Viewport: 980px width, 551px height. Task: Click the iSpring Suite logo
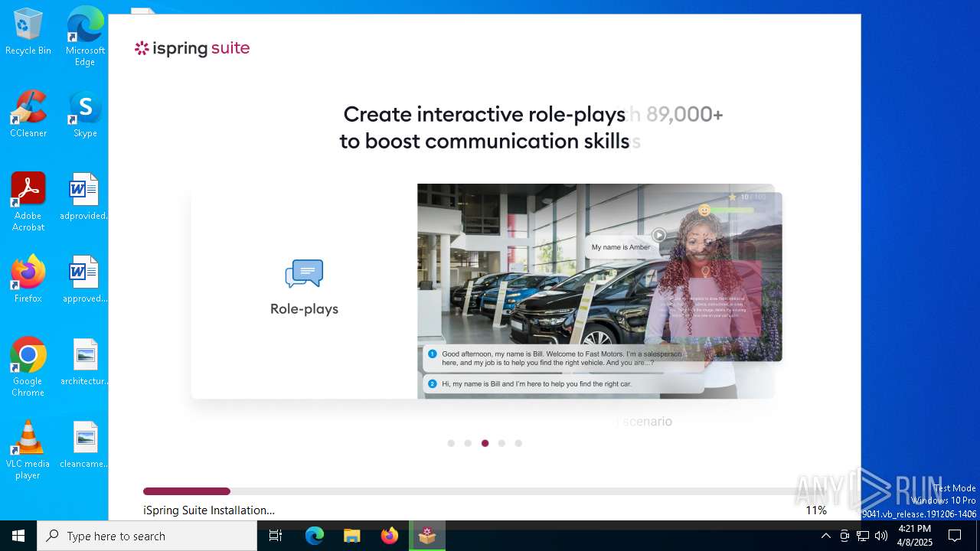(192, 48)
